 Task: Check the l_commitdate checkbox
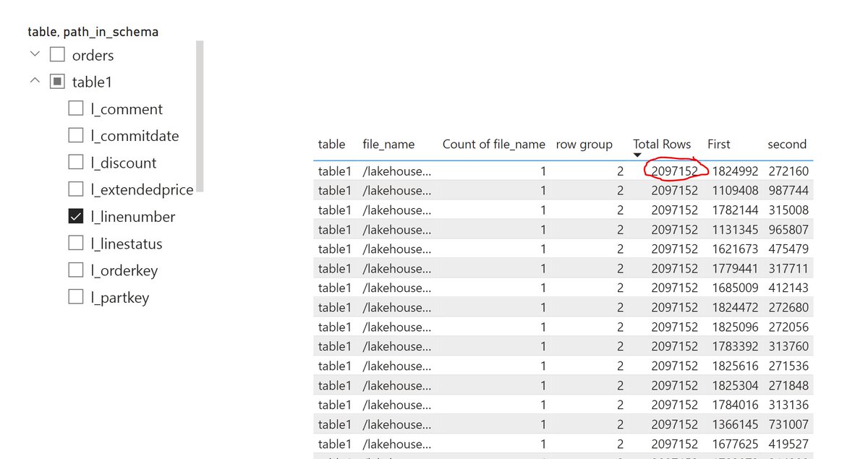point(75,135)
